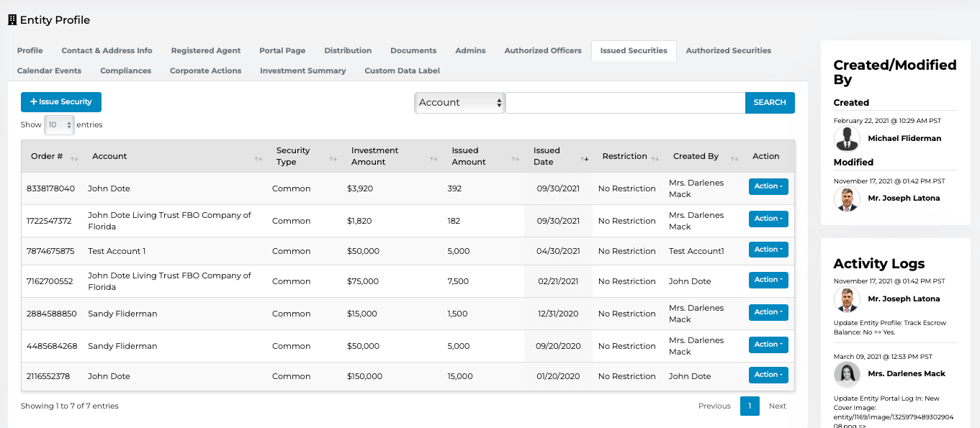
Task: Open the Account search filter dropdown
Action: tap(459, 103)
